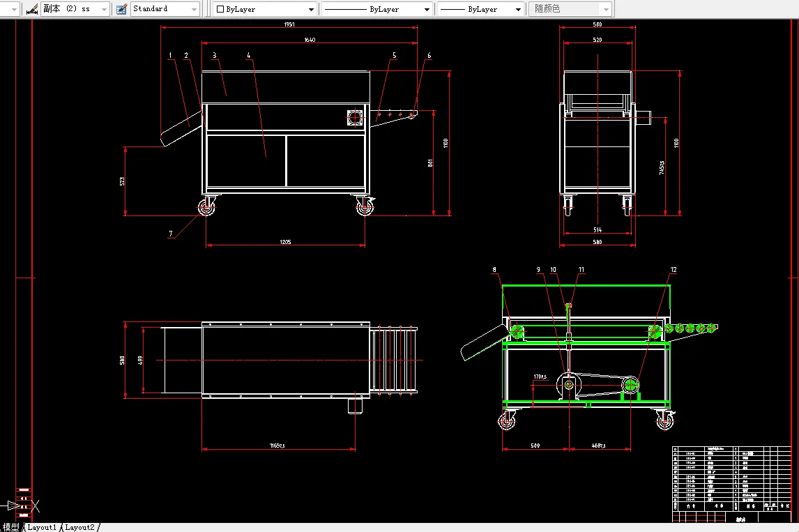
Task: Select the 1951 overall length dimension text
Action: tap(289, 24)
